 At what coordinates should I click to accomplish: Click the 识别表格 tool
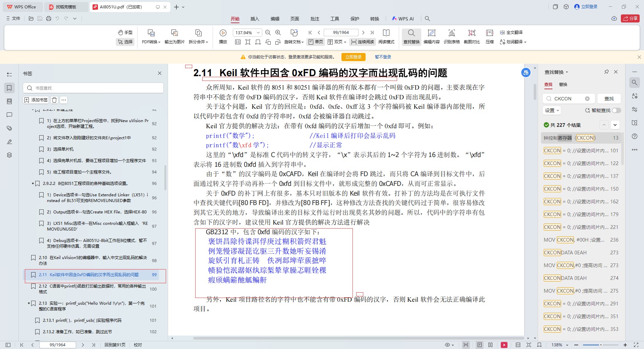[451, 36]
